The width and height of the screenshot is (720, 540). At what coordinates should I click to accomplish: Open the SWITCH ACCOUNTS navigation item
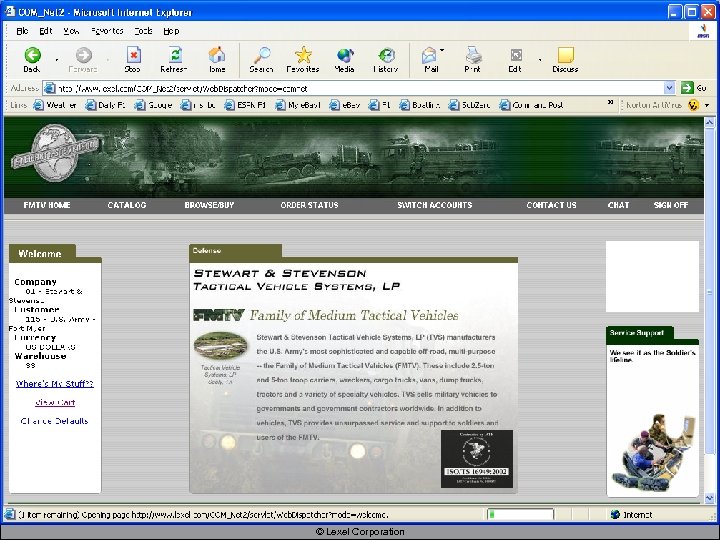tap(435, 205)
